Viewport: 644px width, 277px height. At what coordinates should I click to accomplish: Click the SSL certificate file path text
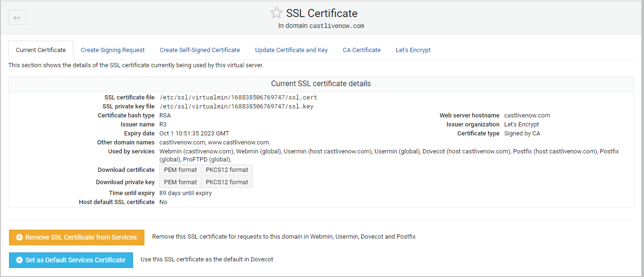coord(238,97)
